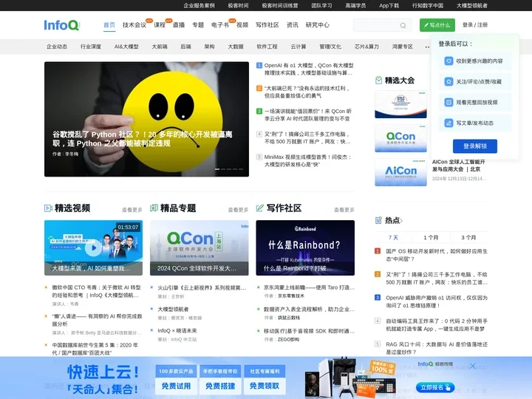Open the 鸿蒙专区 category
Viewport: 532px width, 399px height.
pos(403,47)
